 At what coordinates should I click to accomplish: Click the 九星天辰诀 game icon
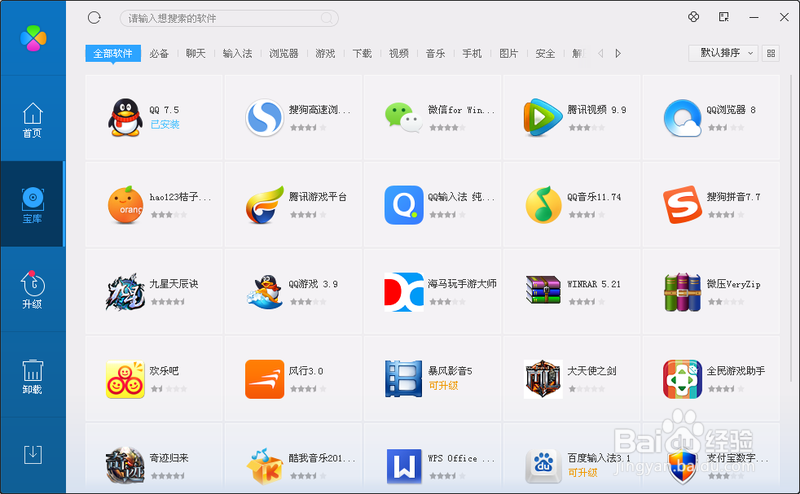(125, 291)
